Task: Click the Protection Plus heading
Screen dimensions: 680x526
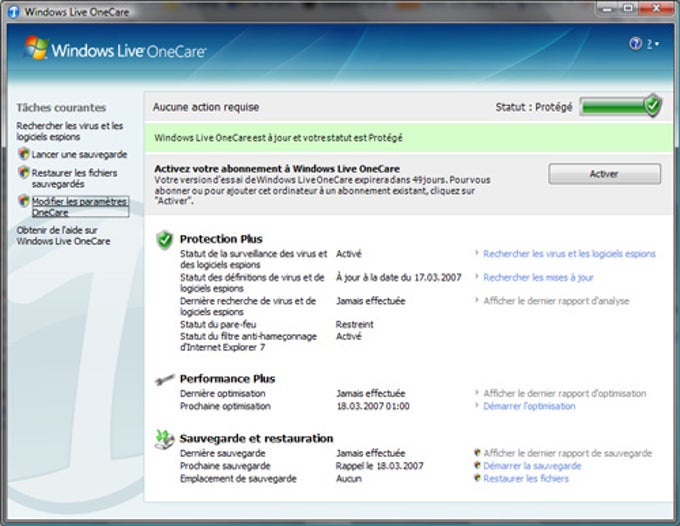Action: 221,239
